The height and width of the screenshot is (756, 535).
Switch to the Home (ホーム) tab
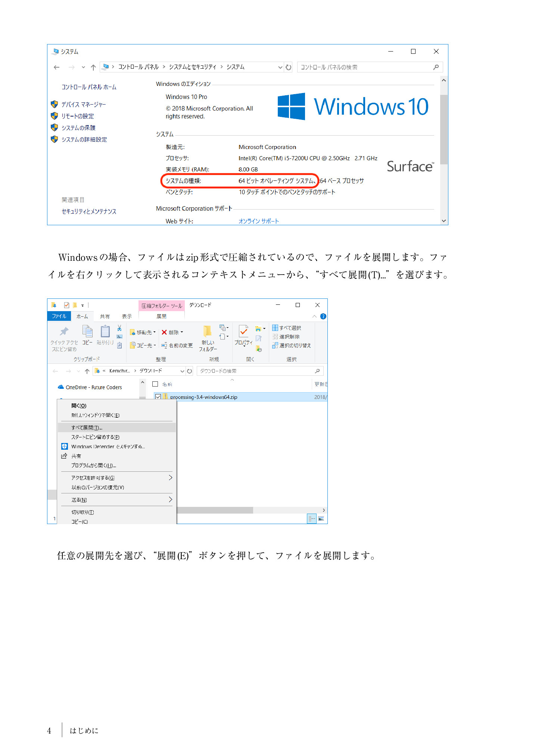tap(82, 316)
